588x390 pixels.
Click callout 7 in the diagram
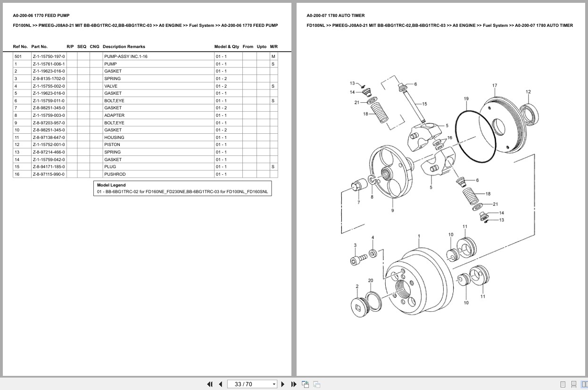[358, 203]
